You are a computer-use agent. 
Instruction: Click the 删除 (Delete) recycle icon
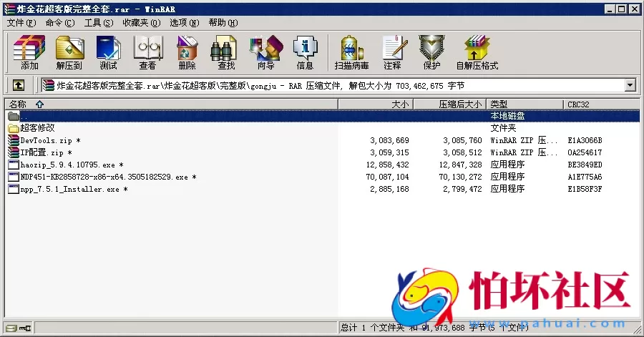(x=187, y=52)
